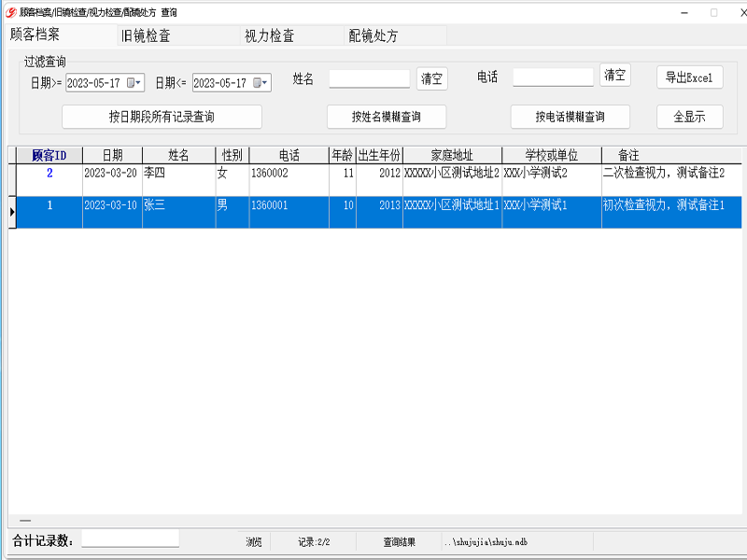Click the application icon in title bar

10,12
